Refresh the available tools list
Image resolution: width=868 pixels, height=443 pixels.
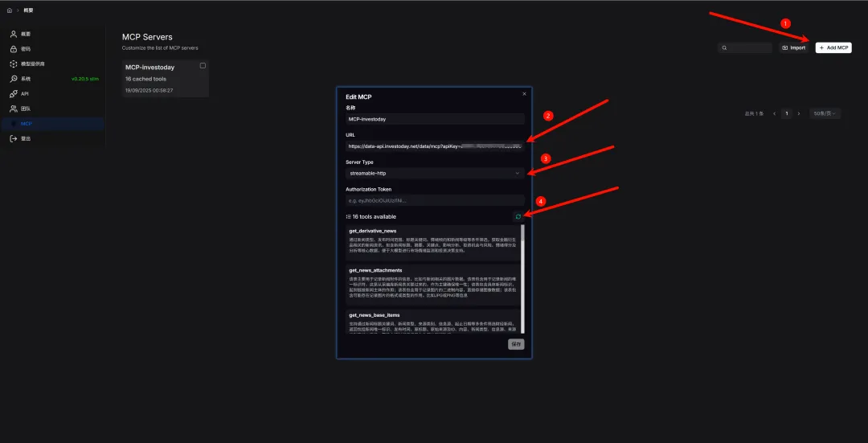[518, 217]
